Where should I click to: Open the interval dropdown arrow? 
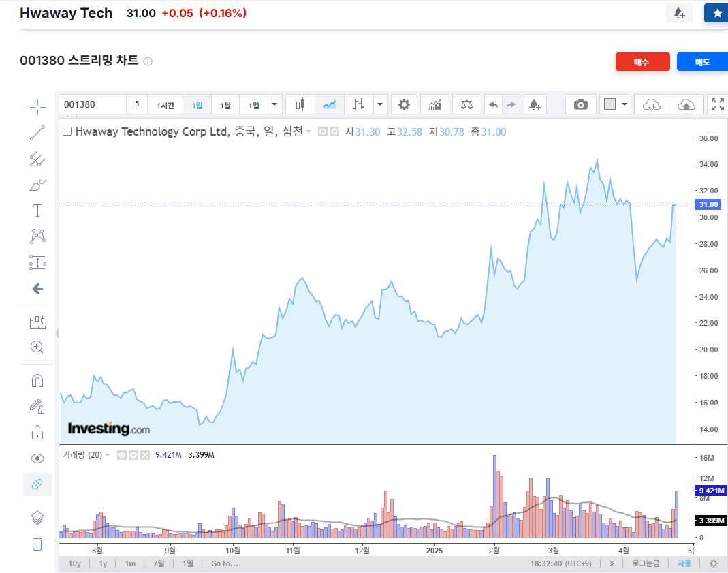[x=274, y=104]
